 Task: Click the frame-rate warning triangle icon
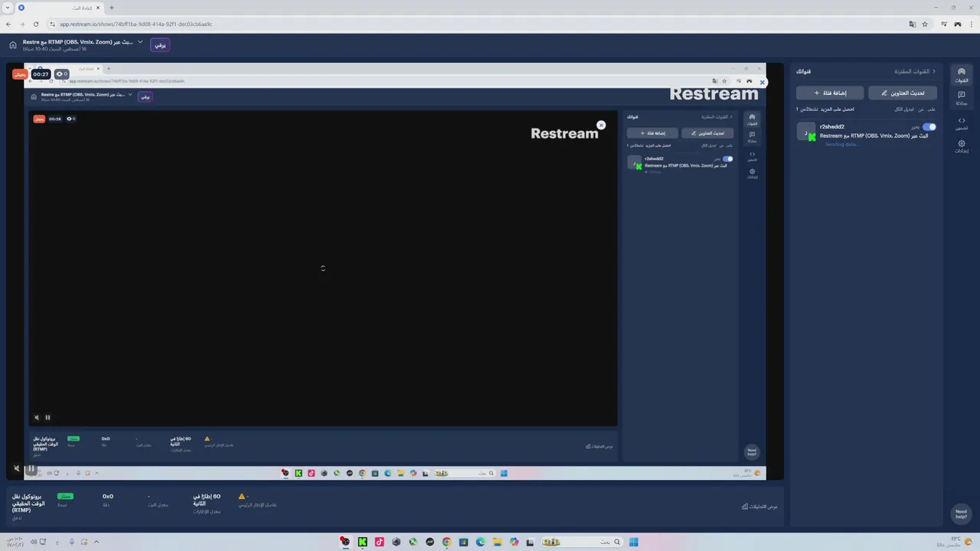(242, 497)
